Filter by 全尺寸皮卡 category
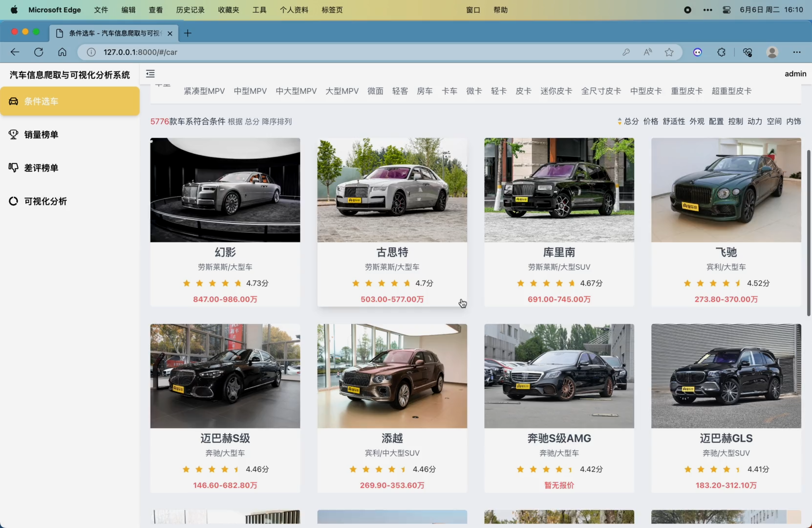812x528 pixels. click(601, 91)
